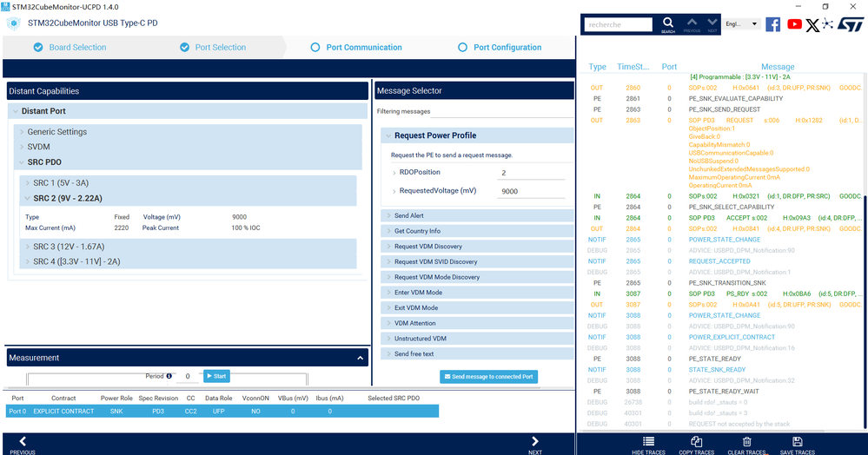Click the STM32CubeMonitor app logo
The width and height of the screenshot is (868, 455).
point(13,23)
